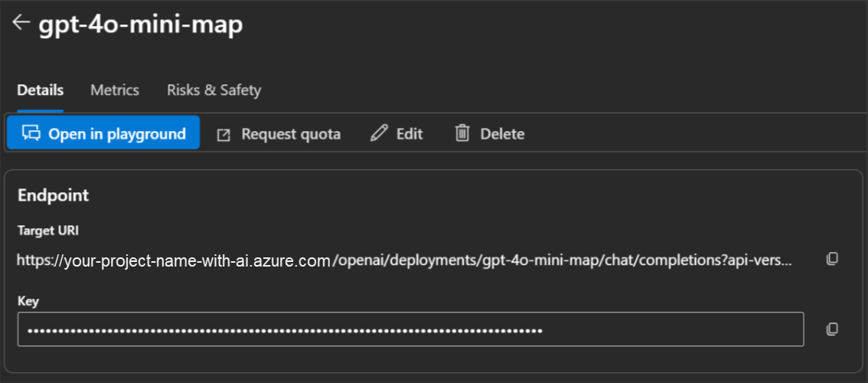
Task: Click the chat icon on the playground button
Action: [31, 133]
